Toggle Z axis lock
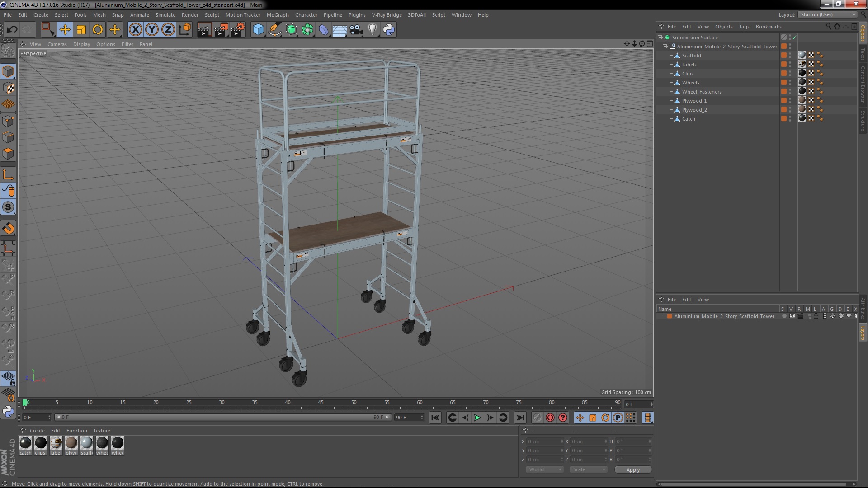Screen dimensions: 868x488 168,30
